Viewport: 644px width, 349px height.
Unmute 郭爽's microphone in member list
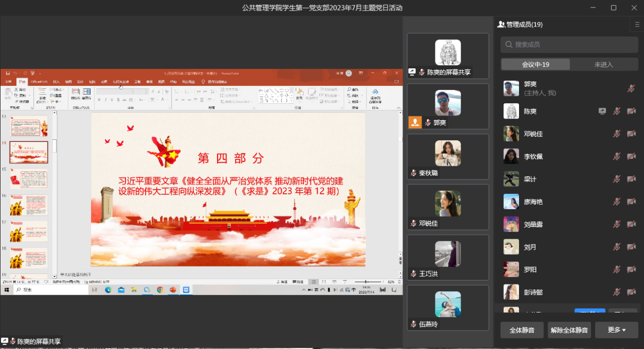point(631,89)
